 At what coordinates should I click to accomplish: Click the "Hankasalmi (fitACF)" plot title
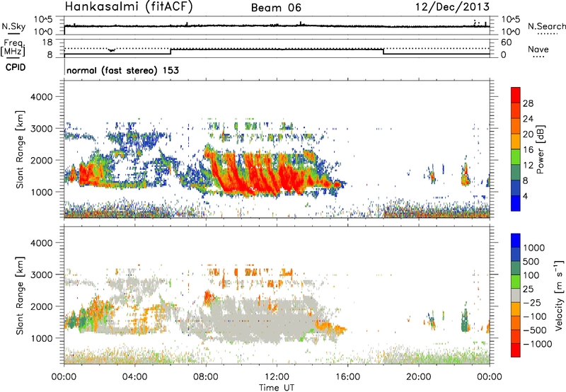129,7
